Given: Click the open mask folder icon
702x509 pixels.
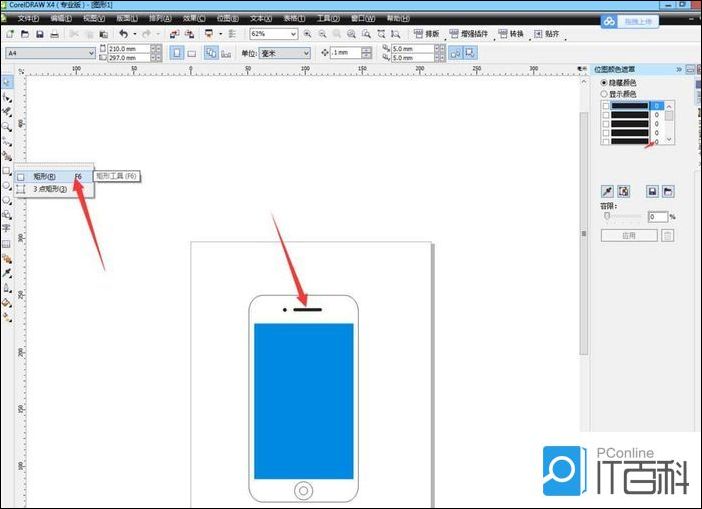Looking at the screenshot, I should point(668,191).
